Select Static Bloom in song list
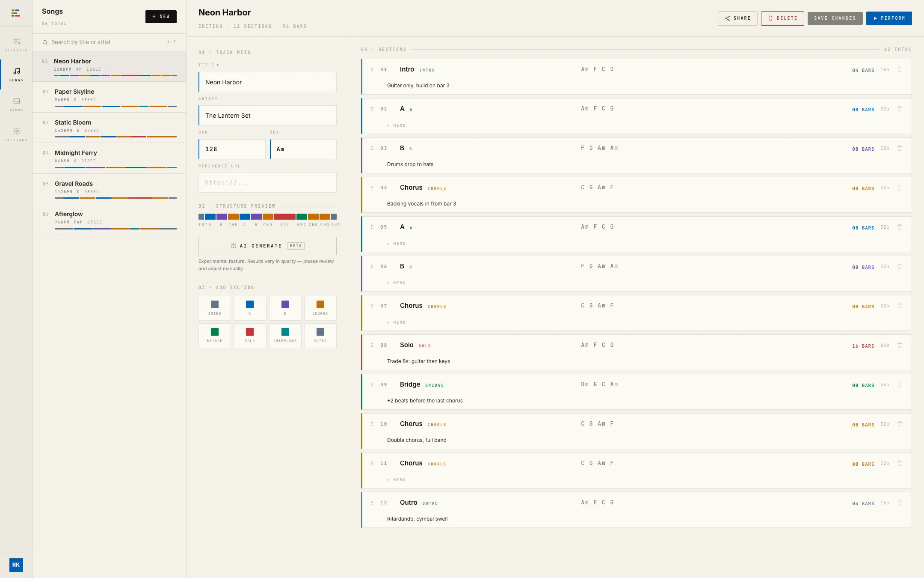 [x=110, y=128]
